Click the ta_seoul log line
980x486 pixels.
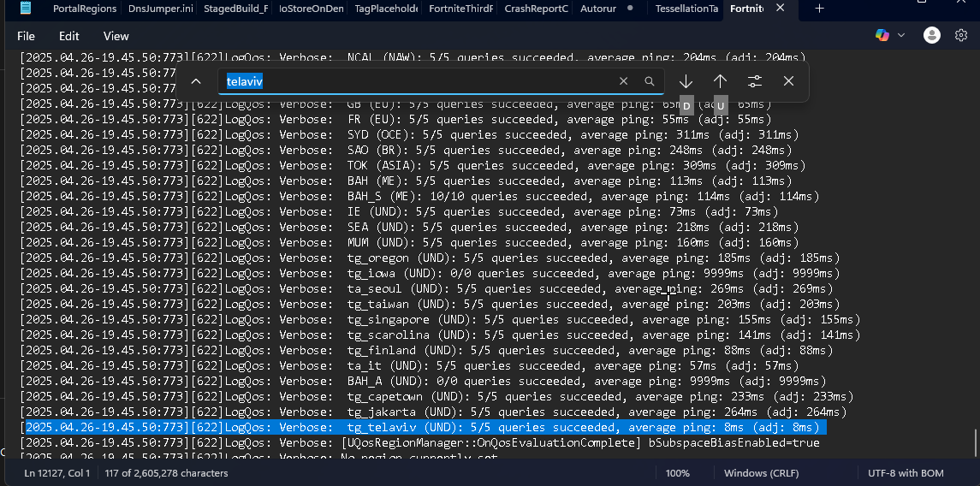click(x=426, y=288)
